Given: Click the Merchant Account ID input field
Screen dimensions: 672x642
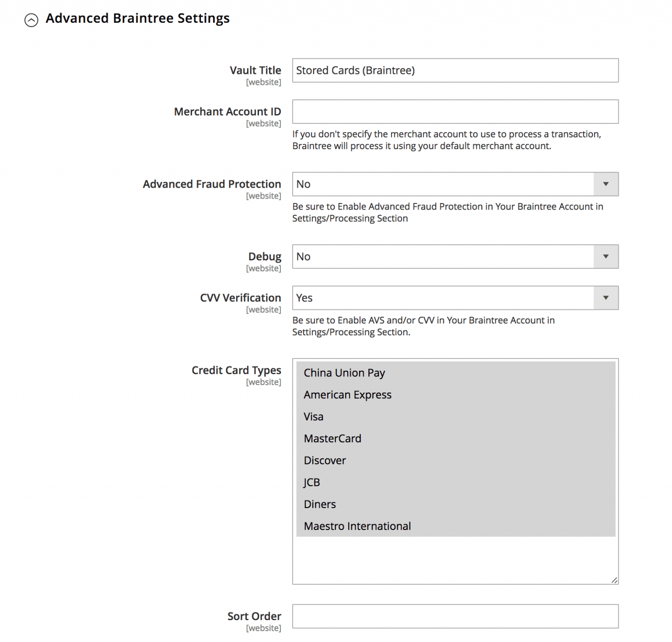Looking at the screenshot, I should pyautogui.click(x=455, y=112).
